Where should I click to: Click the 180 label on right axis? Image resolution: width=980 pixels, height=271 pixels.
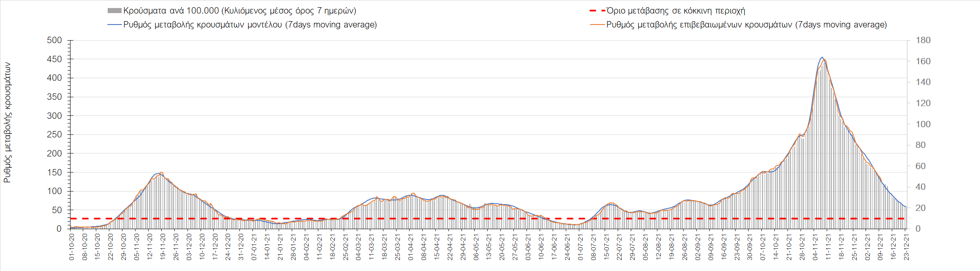923,41
